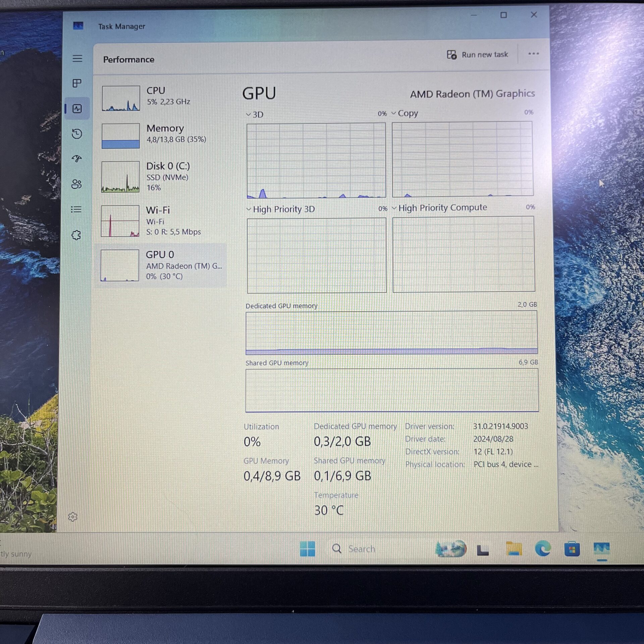Click physical location PCI bus 4 value

506,464
